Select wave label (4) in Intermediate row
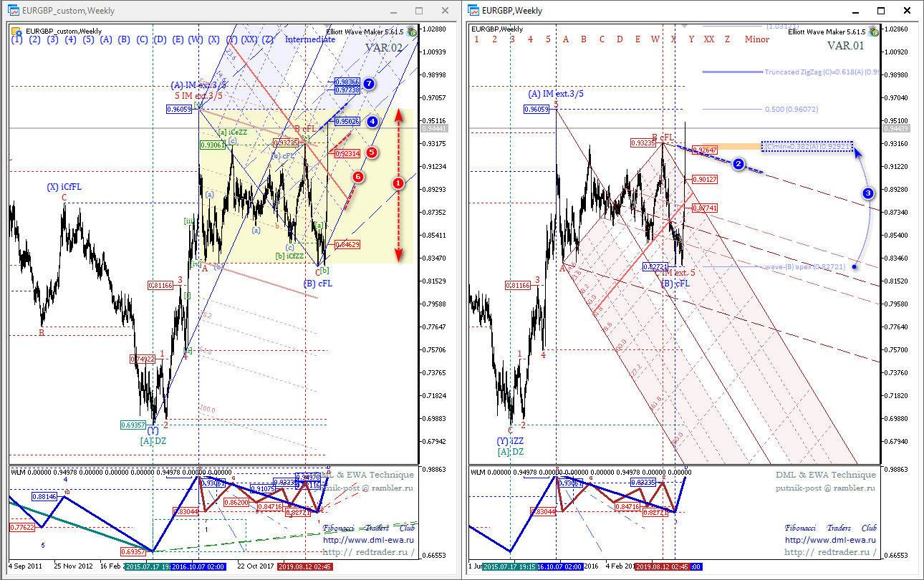This screenshot has height=580, width=924. tap(69, 39)
